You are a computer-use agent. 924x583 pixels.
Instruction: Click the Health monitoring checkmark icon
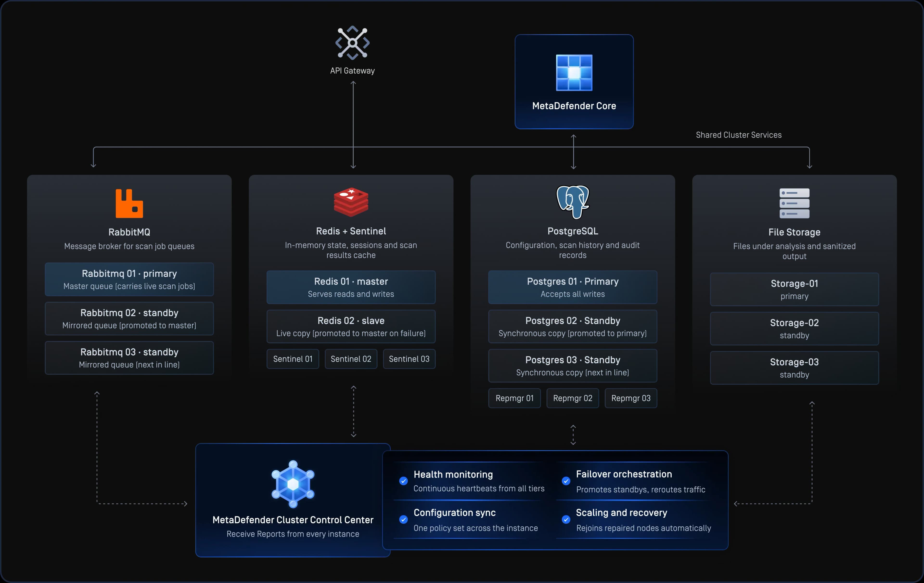403,481
